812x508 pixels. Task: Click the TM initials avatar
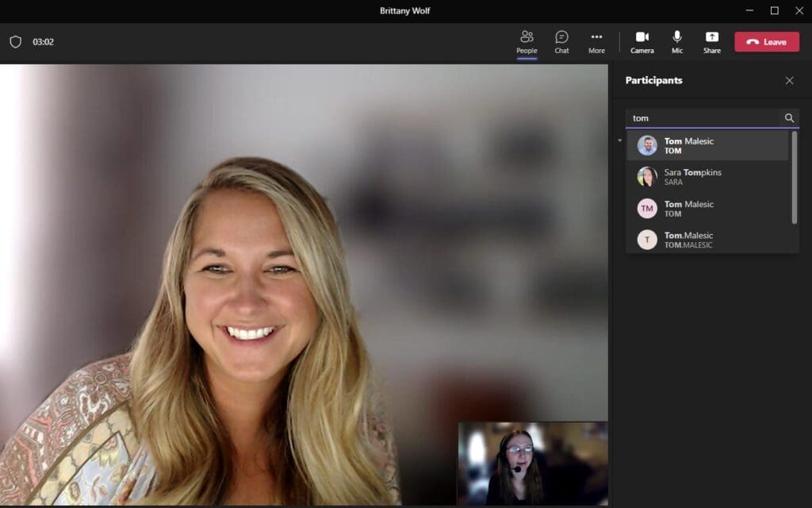pyautogui.click(x=647, y=209)
